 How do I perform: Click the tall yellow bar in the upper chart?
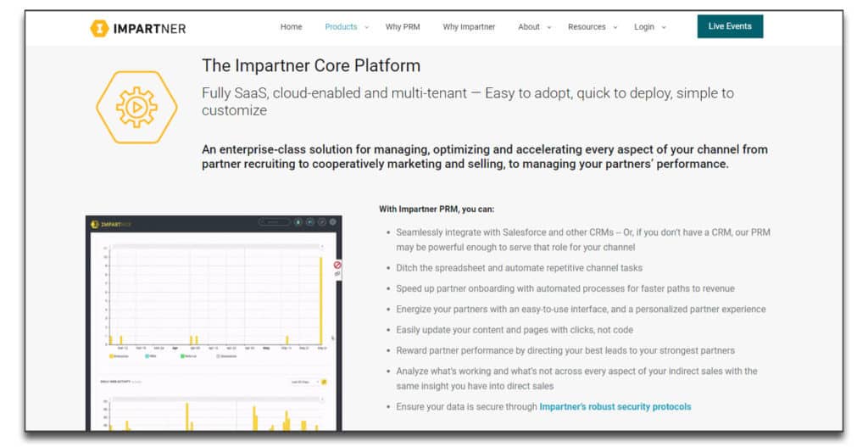[x=321, y=301]
